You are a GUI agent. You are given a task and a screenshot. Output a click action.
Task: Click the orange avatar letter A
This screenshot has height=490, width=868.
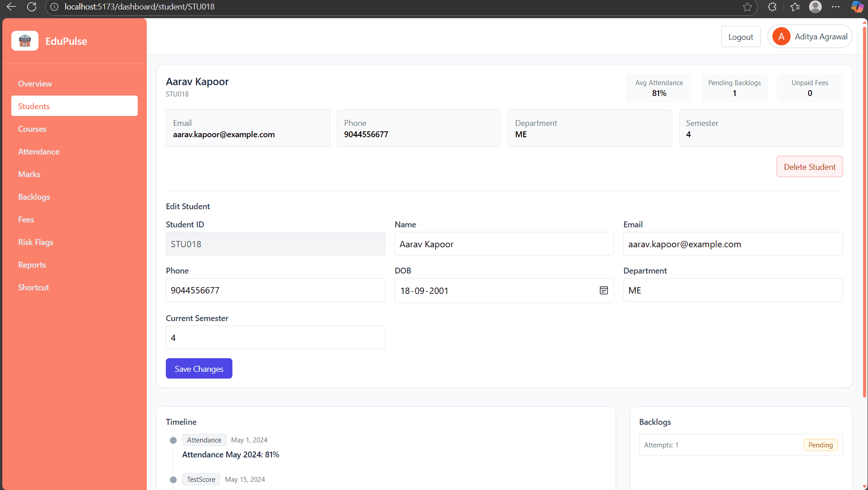781,37
